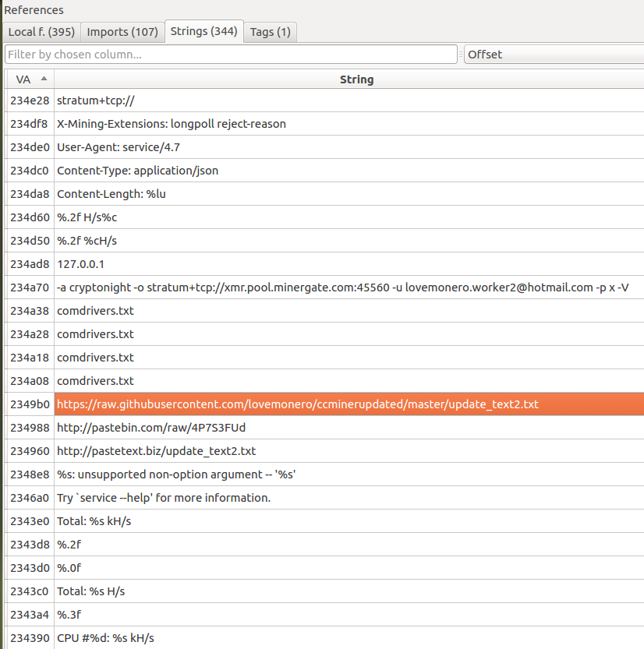
Task: Select the stratum+tcp:// string row
Action: coord(97,101)
